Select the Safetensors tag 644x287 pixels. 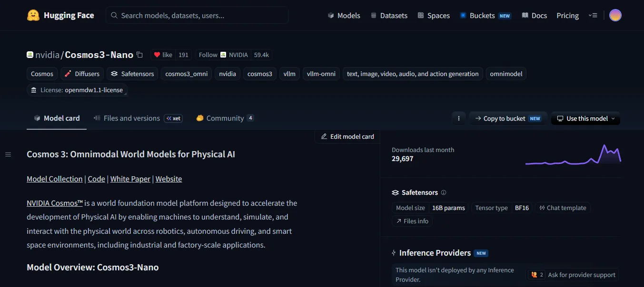coord(132,74)
